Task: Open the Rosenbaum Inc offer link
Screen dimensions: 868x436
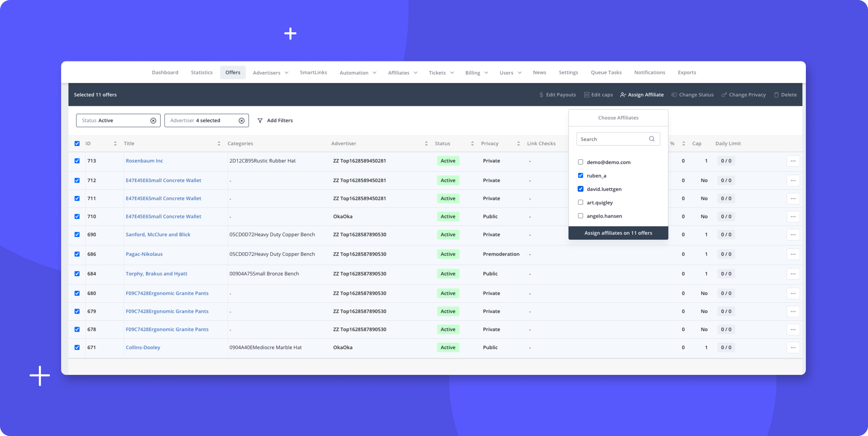Action: click(144, 161)
